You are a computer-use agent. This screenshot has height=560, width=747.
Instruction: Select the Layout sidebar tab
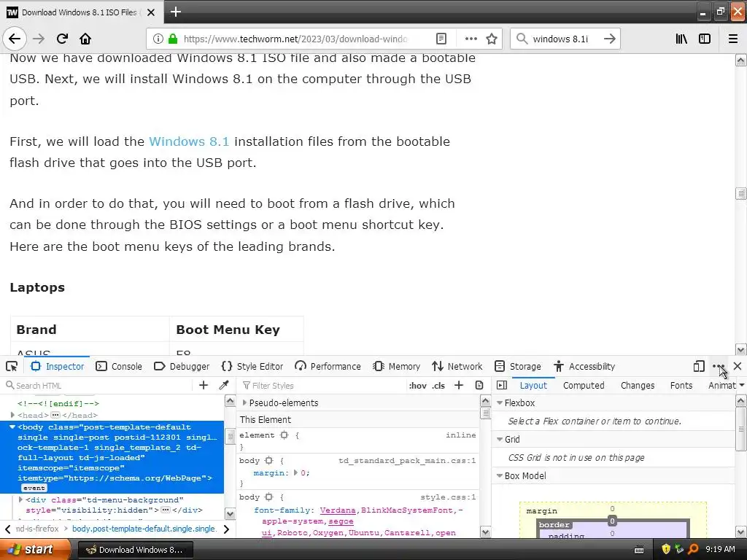533,385
